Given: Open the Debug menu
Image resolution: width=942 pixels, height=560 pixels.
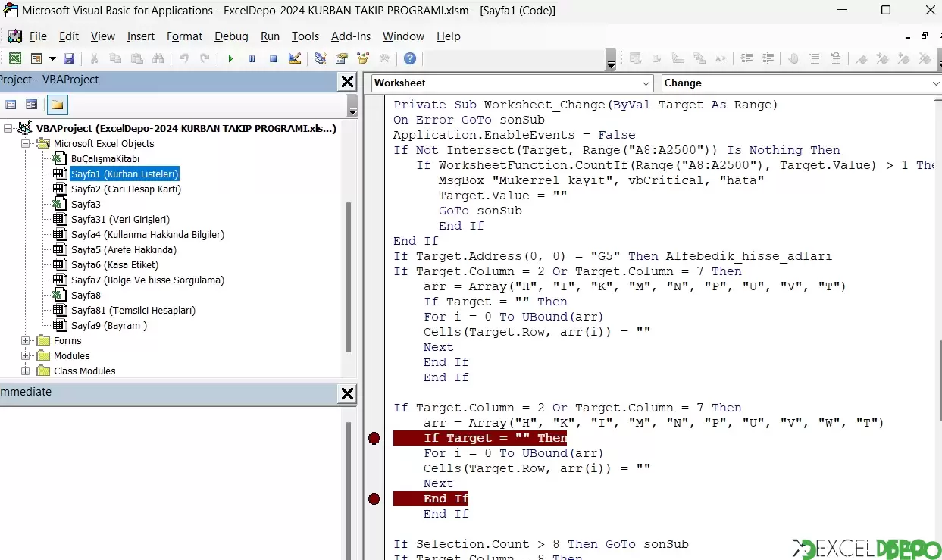Looking at the screenshot, I should pyautogui.click(x=231, y=36).
